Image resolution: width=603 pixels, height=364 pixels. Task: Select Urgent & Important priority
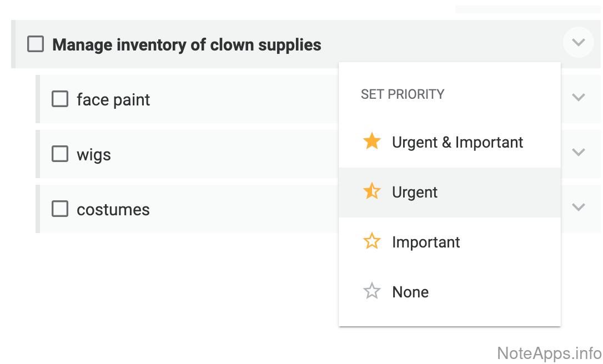click(457, 143)
